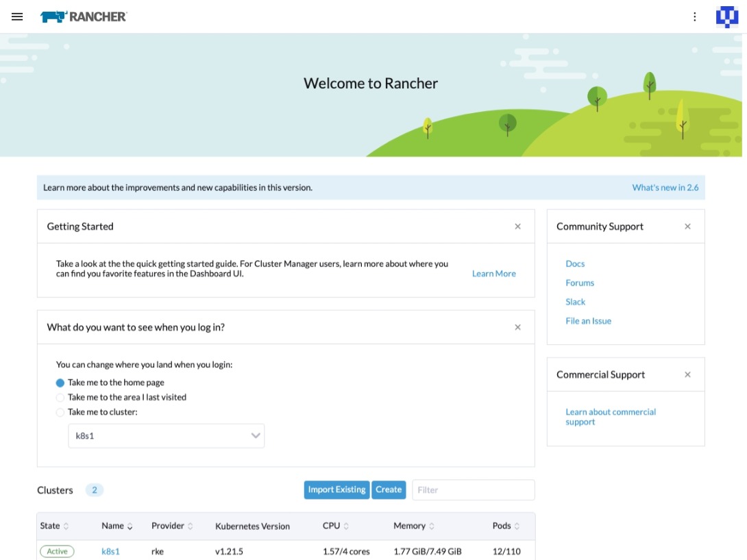Viewport: 747px width, 560px height.
Task: Expand the k8s1 cluster dropdown
Action: point(166,436)
